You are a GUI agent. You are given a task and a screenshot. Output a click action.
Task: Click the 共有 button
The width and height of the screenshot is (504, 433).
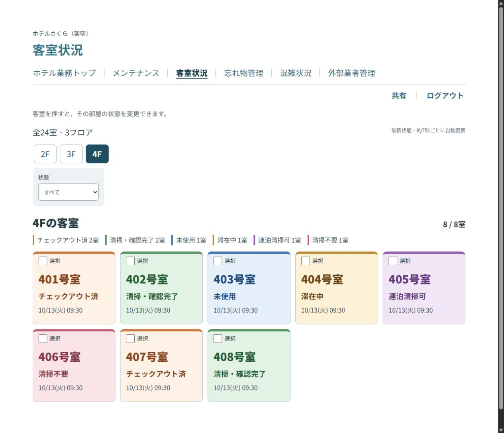tap(399, 96)
